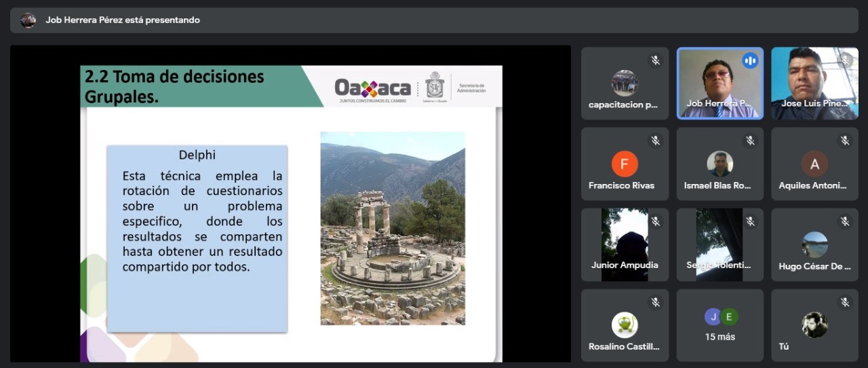This screenshot has height=368, width=868.
Task: Click the blue audio indicator on Job Herrera tile
Action: (x=749, y=60)
